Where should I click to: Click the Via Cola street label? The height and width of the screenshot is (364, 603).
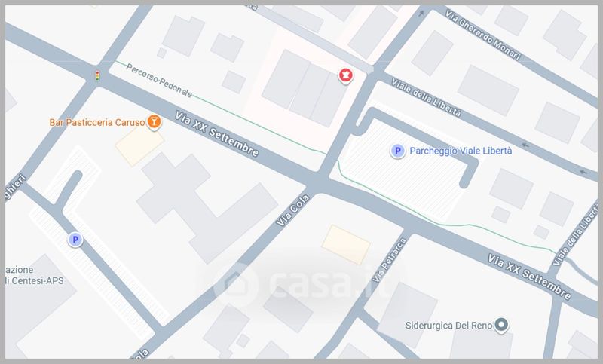point(292,210)
